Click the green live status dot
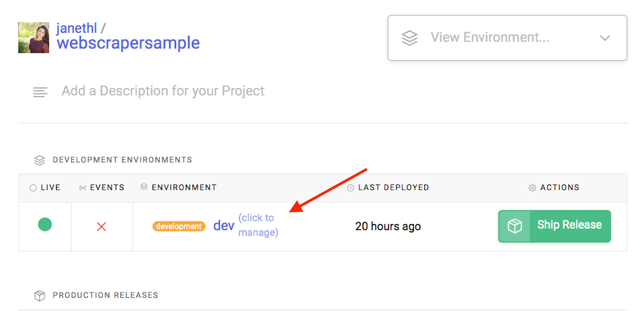Image resolution: width=644 pixels, height=311 pixels. click(45, 225)
